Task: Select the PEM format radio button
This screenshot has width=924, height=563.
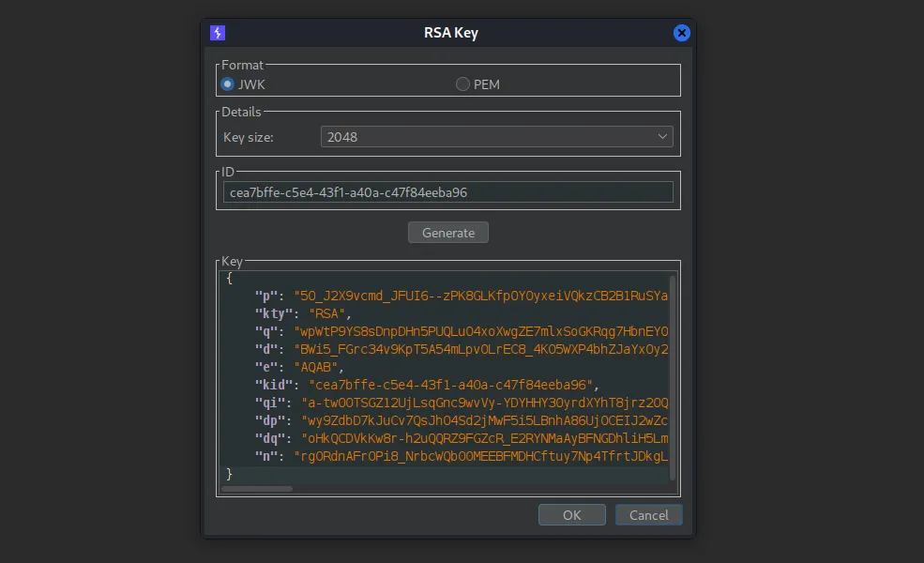Action: point(462,84)
